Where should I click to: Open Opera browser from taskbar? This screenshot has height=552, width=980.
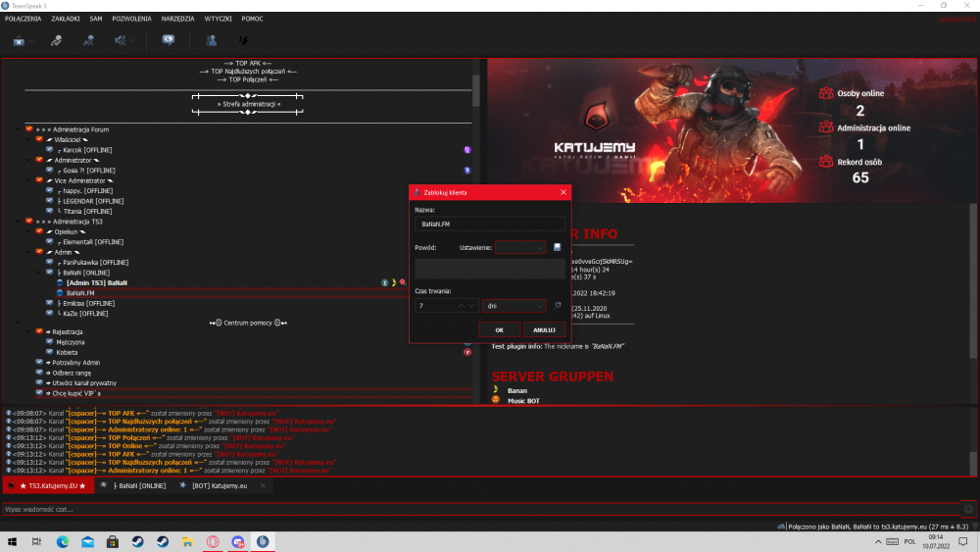(213, 541)
